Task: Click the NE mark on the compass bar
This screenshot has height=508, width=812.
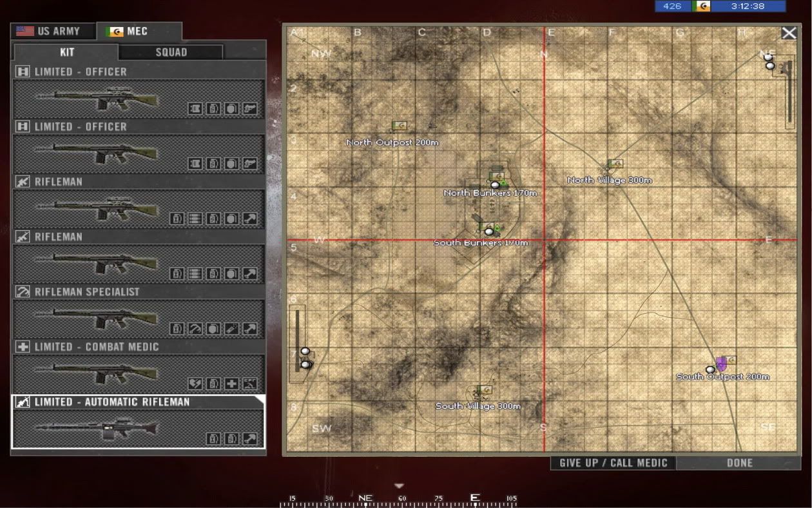Action: click(x=365, y=498)
